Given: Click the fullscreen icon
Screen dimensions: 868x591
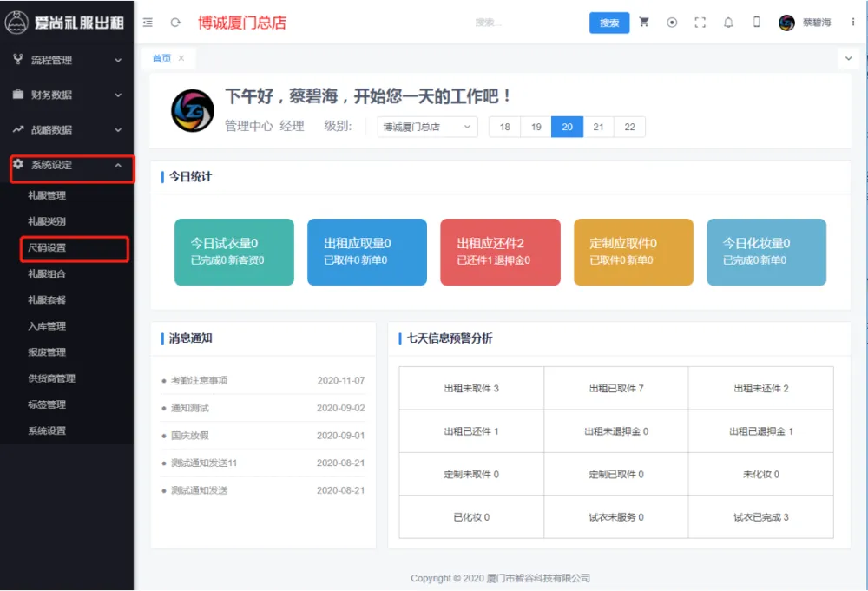Looking at the screenshot, I should [x=700, y=23].
